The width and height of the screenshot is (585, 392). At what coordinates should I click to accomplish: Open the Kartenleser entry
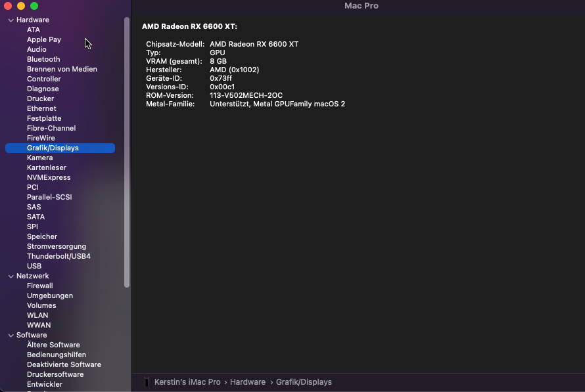[x=46, y=167]
